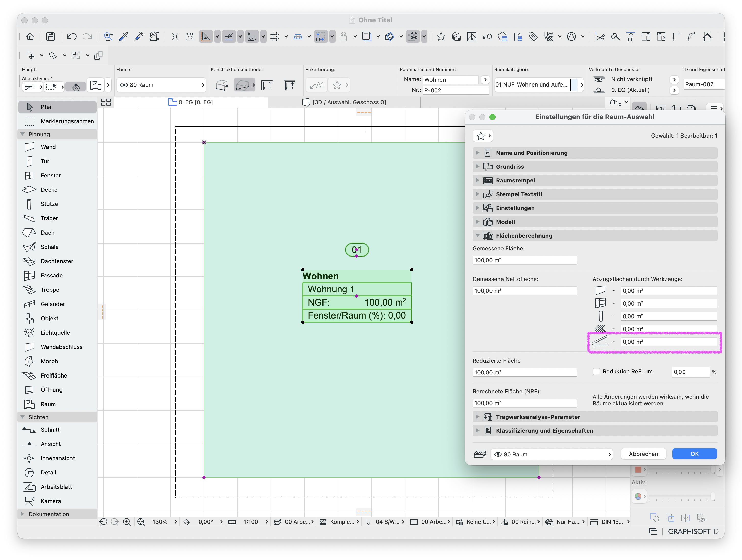The width and height of the screenshot is (742, 560).
Task: Select the Decke tool
Action: coord(57,190)
